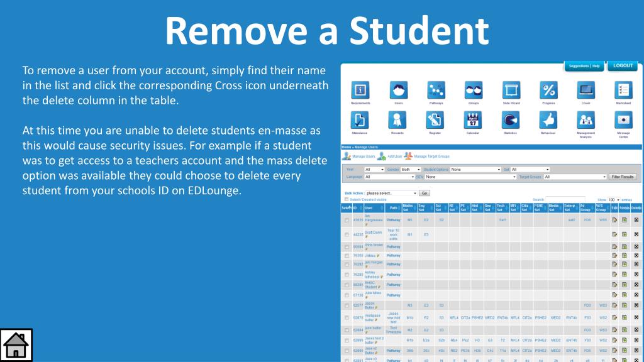Click edit icon for Scott Dunn
The image size is (644, 362).
click(614, 234)
